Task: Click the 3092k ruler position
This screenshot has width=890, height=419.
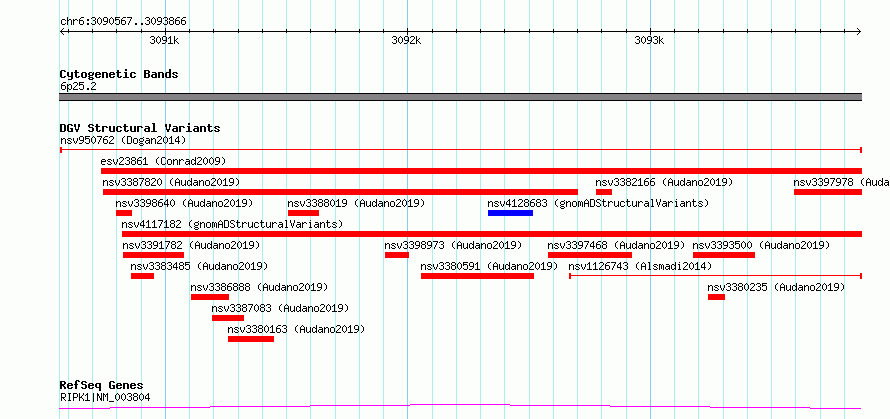Action: point(407,40)
